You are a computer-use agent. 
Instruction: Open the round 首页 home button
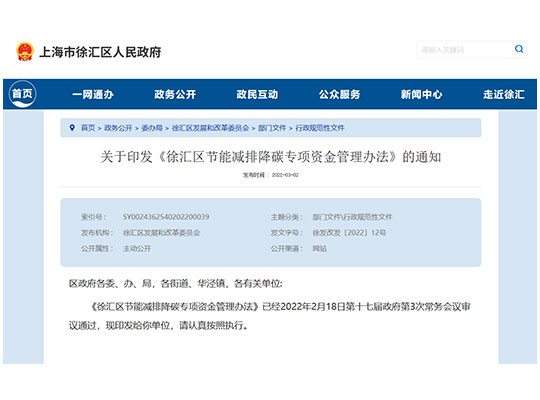(x=22, y=94)
